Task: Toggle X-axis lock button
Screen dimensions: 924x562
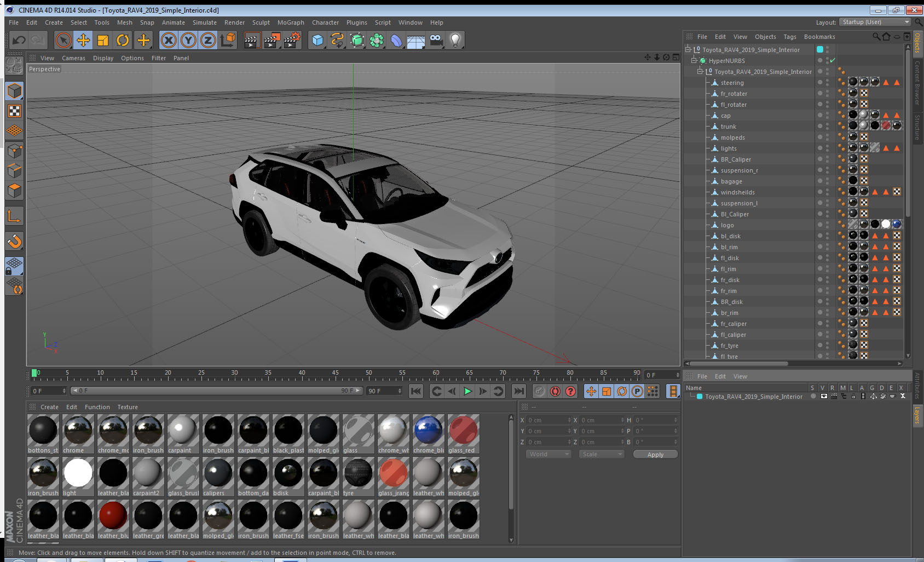Action: (169, 40)
